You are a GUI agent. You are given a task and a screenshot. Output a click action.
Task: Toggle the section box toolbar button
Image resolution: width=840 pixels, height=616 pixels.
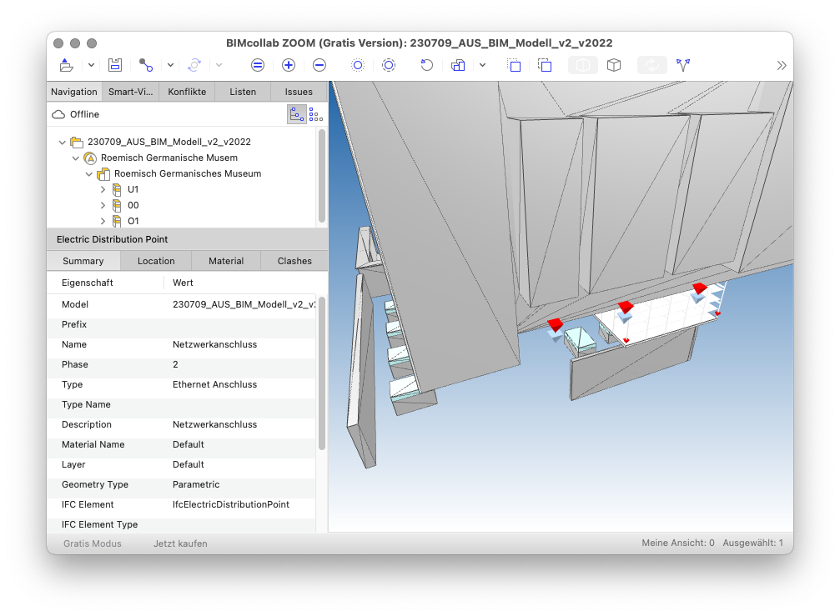pos(583,65)
